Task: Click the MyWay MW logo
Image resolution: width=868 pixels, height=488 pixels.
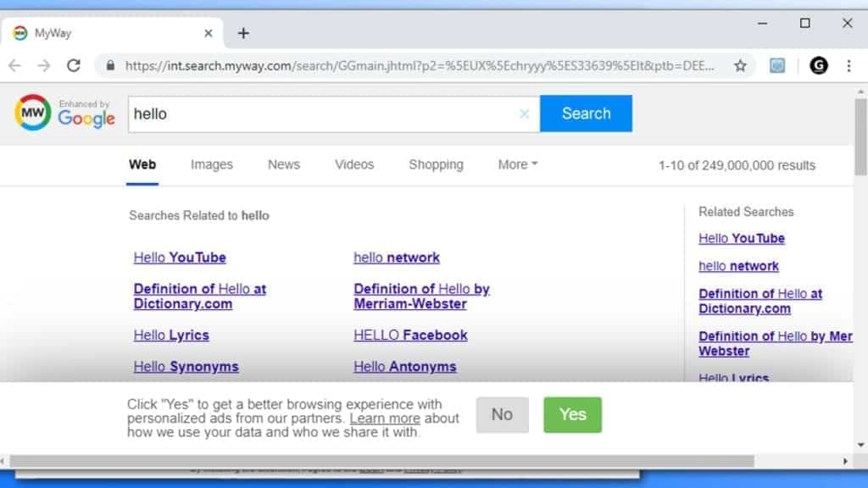Action: point(33,113)
